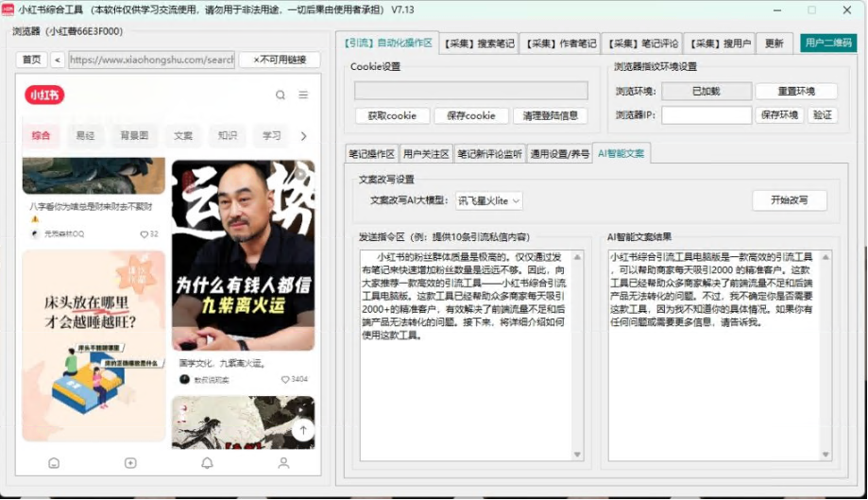Screen dimensions: 868x500
Task: Open the 通用设置/养号 sub-tab
Action: (560, 154)
